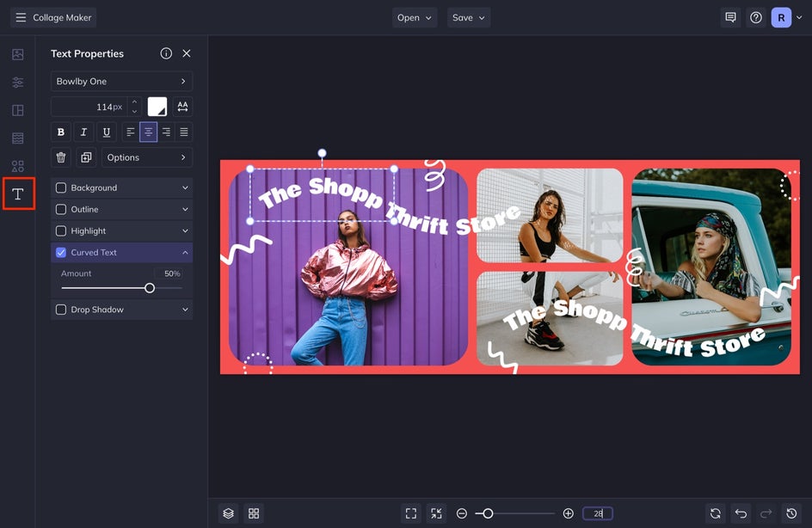Select the Text tool in sidebar
The width and height of the screenshot is (812, 528).
coord(18,193)
